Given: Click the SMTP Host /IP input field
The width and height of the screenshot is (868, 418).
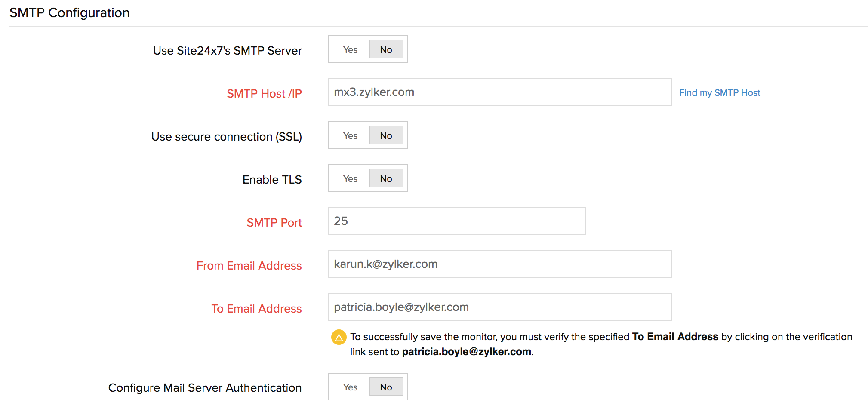Looking at the screenshot, I should pos(499,92).
